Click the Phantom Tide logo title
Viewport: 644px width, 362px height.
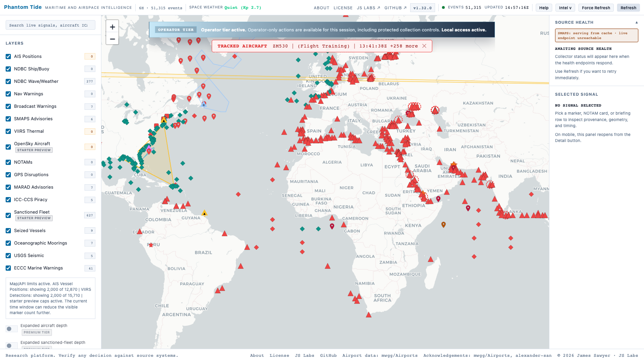(x=23, y=7)
